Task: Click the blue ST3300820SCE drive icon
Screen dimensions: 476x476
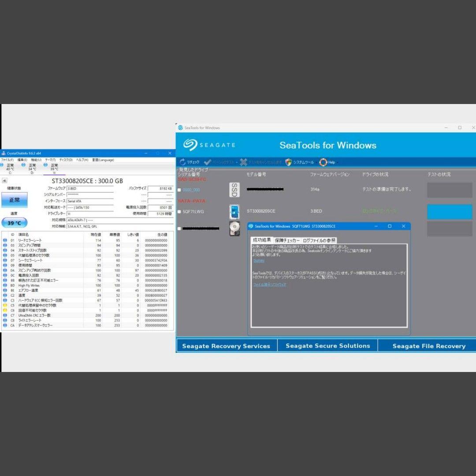Action: 234,212
